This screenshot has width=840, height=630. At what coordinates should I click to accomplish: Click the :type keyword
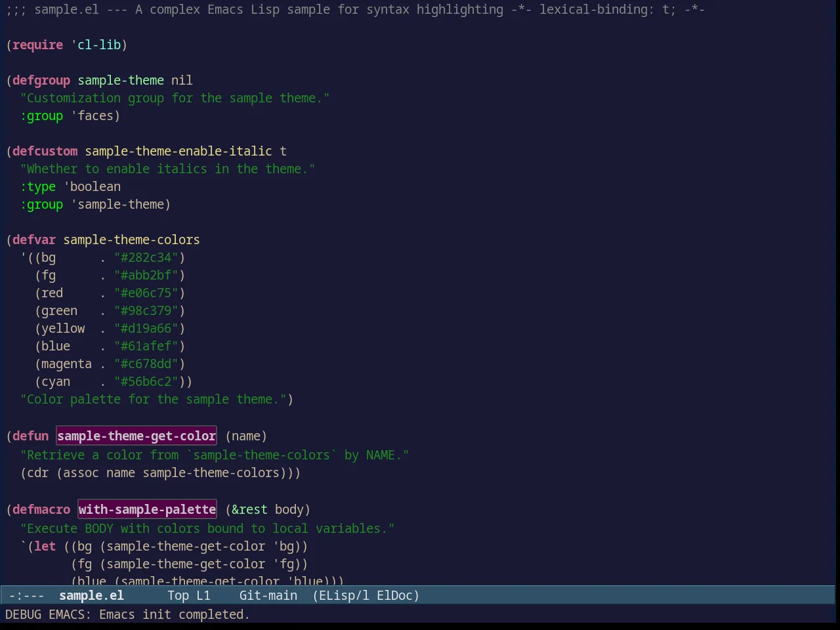click(38, 186)
